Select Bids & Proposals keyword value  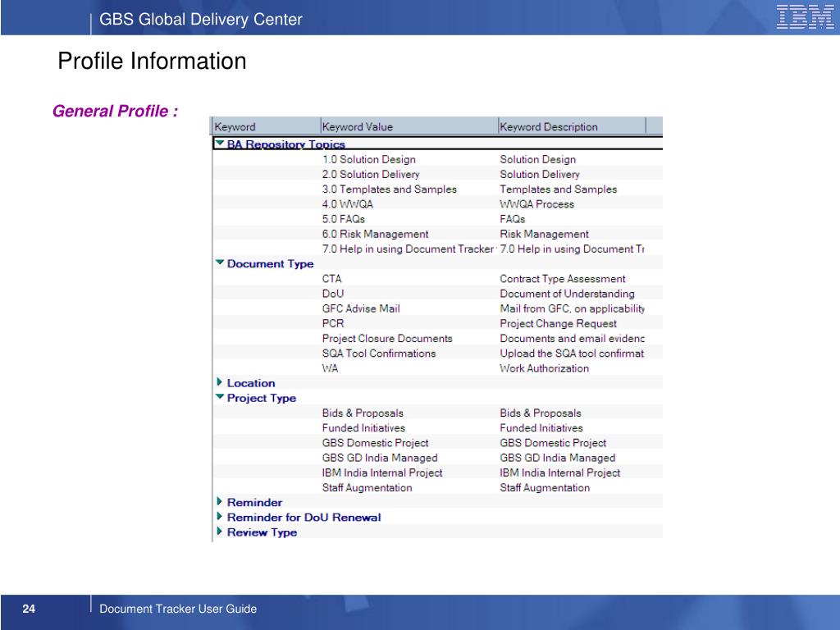[x=363, y=413]
